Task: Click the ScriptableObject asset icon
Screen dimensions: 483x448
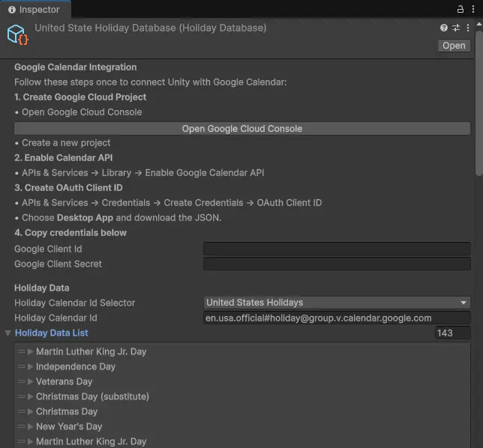Action: (x=17, y=34)
